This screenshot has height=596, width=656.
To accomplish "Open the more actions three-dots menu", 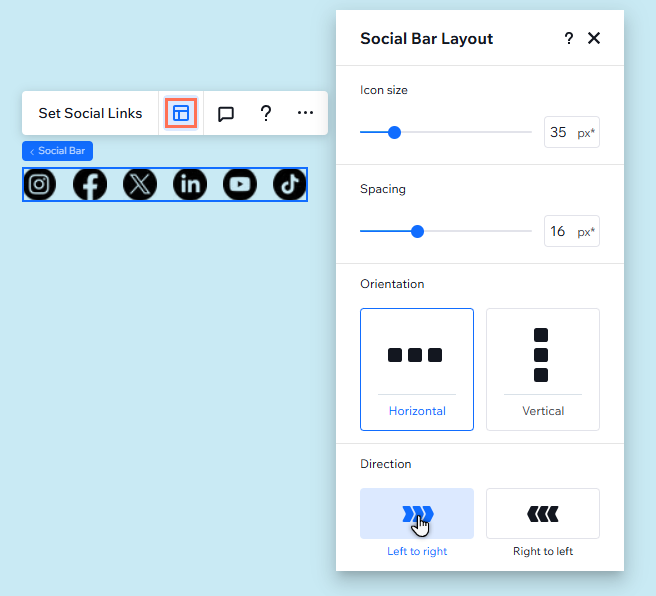I will pyautogui.click(x=305, y=113).
